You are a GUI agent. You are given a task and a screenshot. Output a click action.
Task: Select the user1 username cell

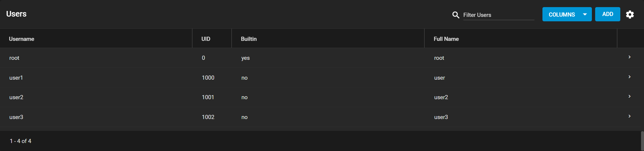click(16, 78)
